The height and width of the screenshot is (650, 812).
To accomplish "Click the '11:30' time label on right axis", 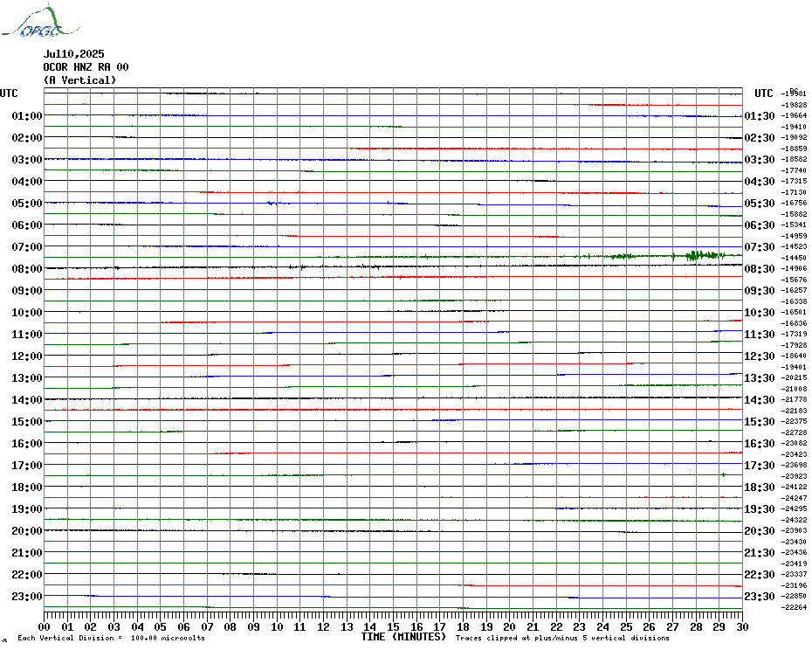I will (x=760, y=335).
